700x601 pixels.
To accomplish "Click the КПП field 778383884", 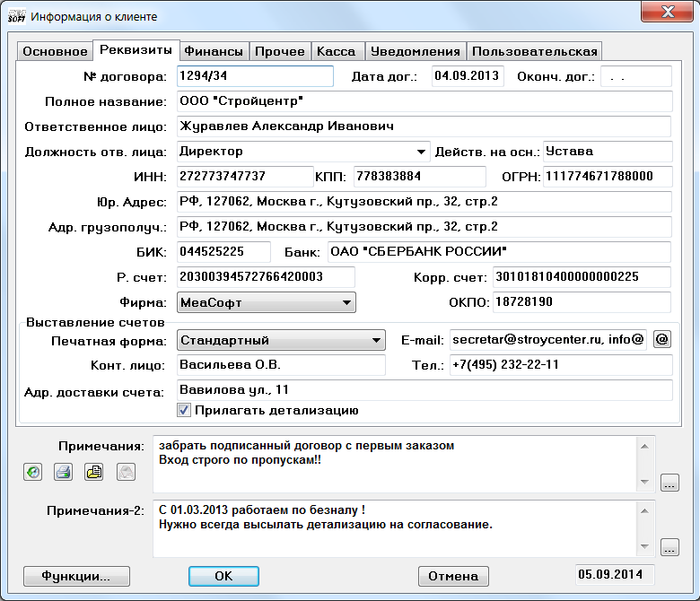I will tap(420, 177).
